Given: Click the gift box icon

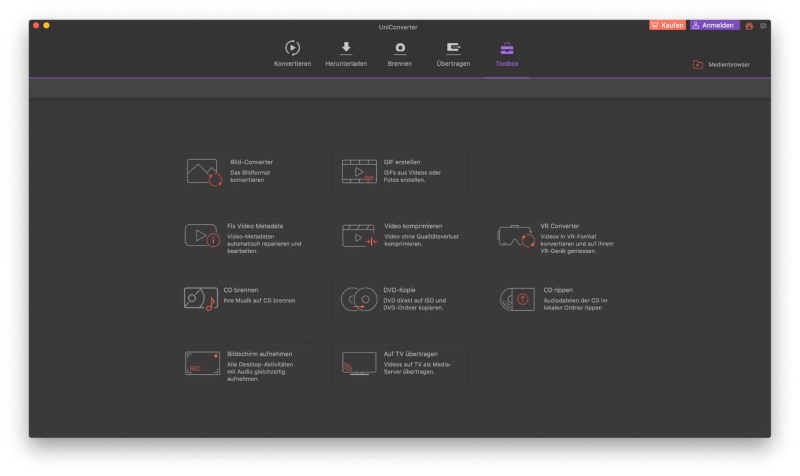Looking at the screenshot, I should [749, 25].
